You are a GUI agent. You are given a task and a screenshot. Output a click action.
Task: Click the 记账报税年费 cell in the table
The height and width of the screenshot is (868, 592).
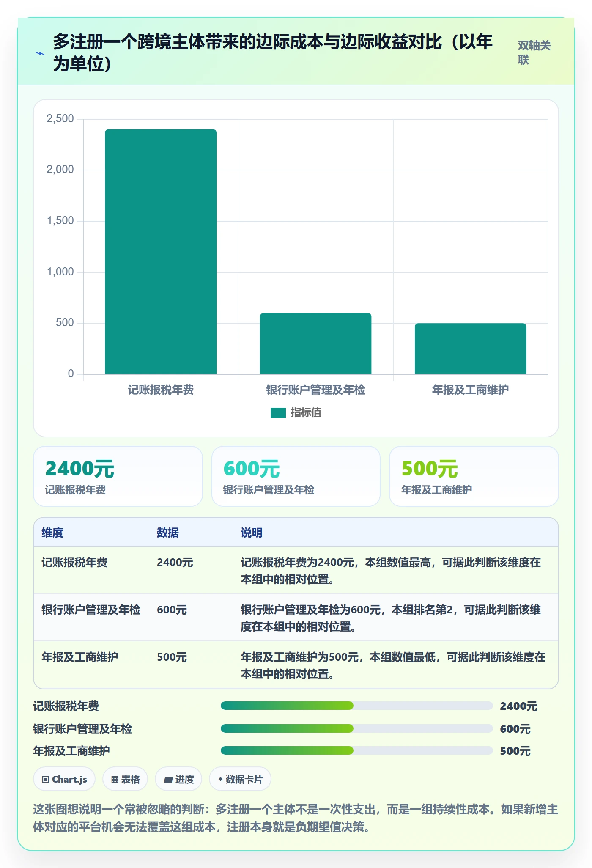click(x=74, y=562)
